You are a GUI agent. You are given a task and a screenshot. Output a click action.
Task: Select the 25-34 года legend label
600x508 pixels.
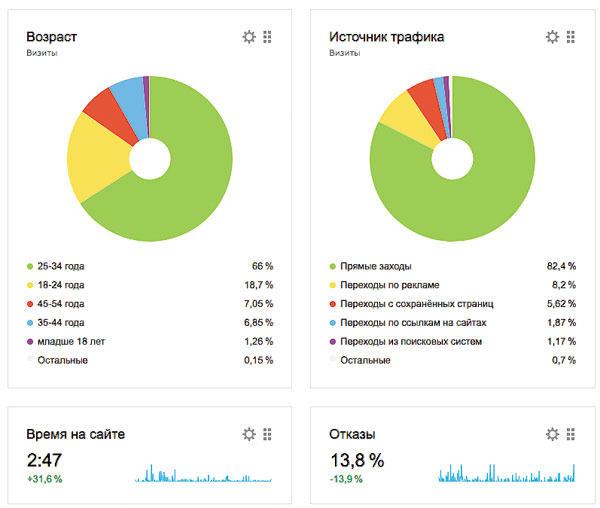[x=61, y=266]
